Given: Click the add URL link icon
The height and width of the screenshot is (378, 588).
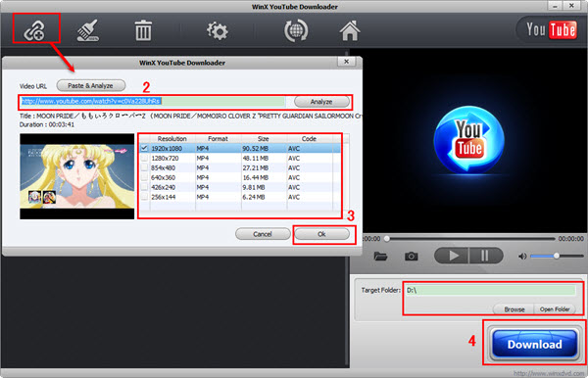Looking at the screenshot, I should click(x=34, y=30).
